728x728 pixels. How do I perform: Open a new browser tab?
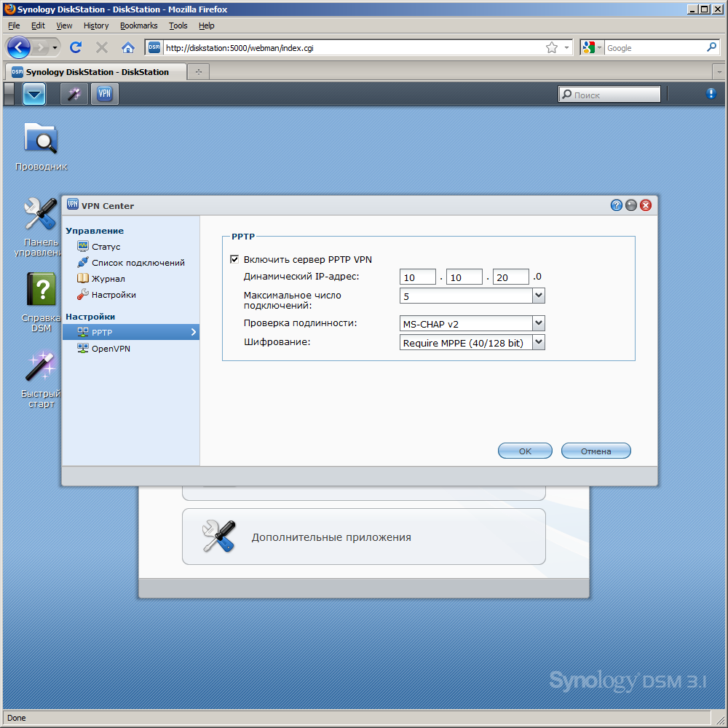coord(199,72)
